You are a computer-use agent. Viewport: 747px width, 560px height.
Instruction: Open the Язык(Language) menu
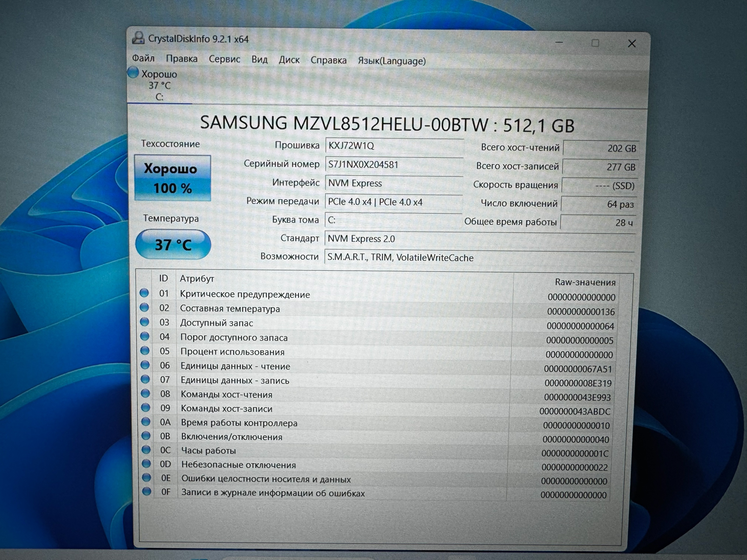pyautogui.click(x=392, y=61)
